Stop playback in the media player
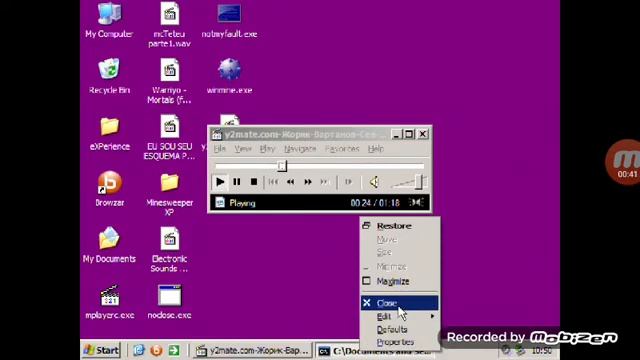 (x=253, y=182)
